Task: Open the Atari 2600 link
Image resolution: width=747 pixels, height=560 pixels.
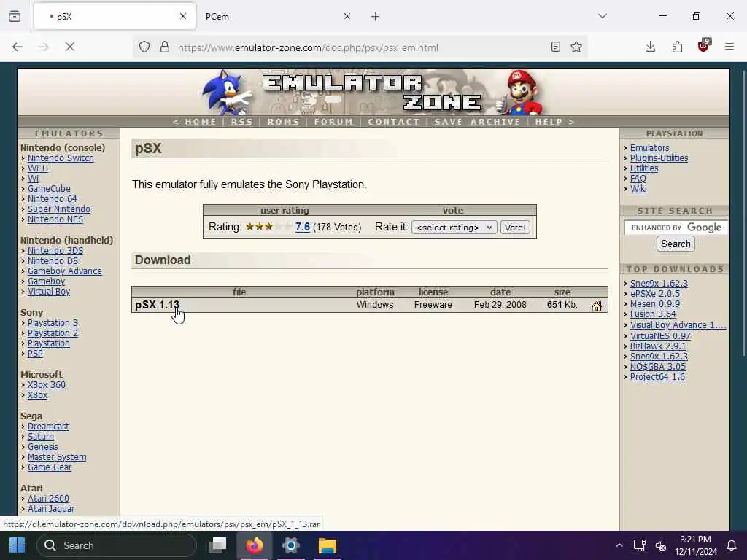Action: [48, 499]
